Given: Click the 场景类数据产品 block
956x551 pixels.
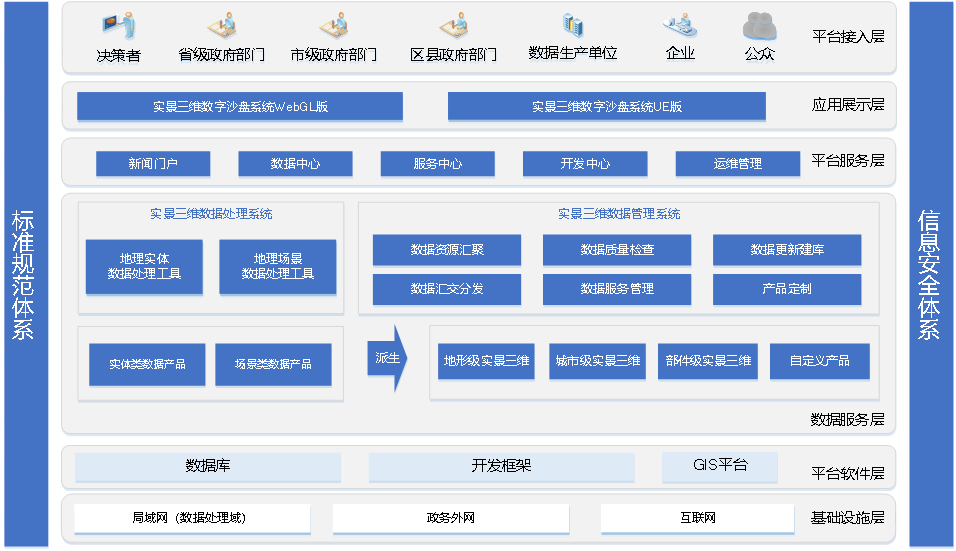Looking at the screenshot, I should tap(273, 364).
